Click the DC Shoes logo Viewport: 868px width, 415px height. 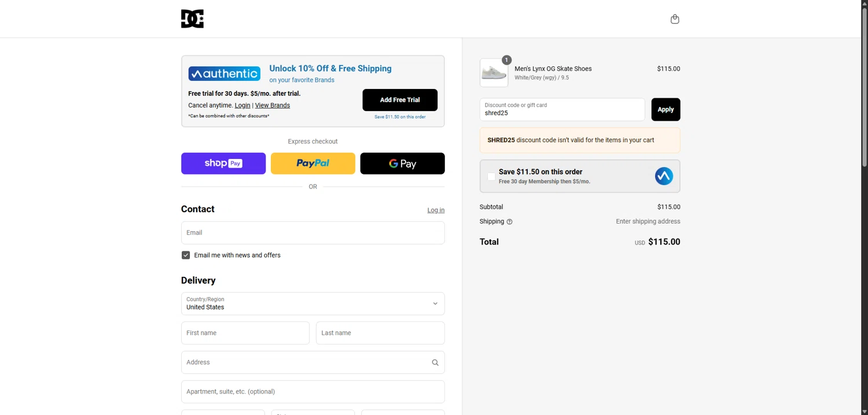[192, 18]
